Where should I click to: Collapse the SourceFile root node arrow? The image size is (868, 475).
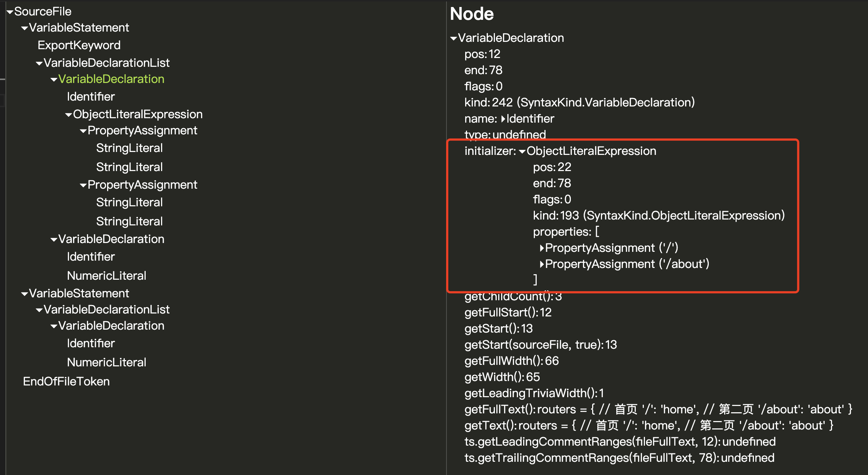pos(10,12)
